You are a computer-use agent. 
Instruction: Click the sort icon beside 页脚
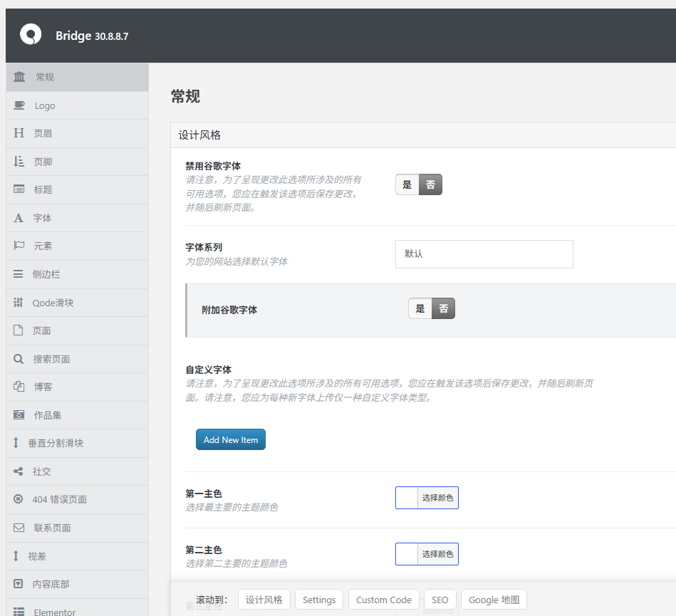pos(19,162)
